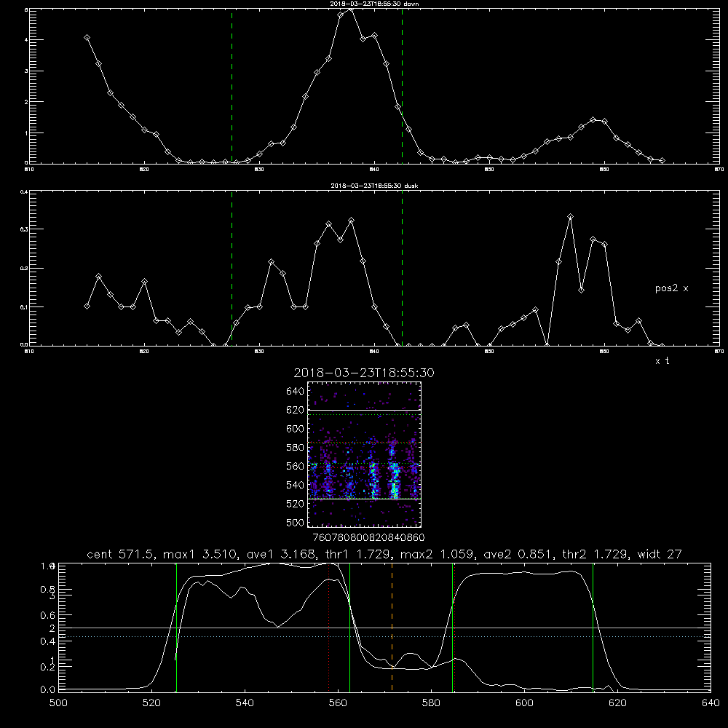Click bottom plot x-axis label 540
This screenshot has width=728, height=728.
pos(245,703)
